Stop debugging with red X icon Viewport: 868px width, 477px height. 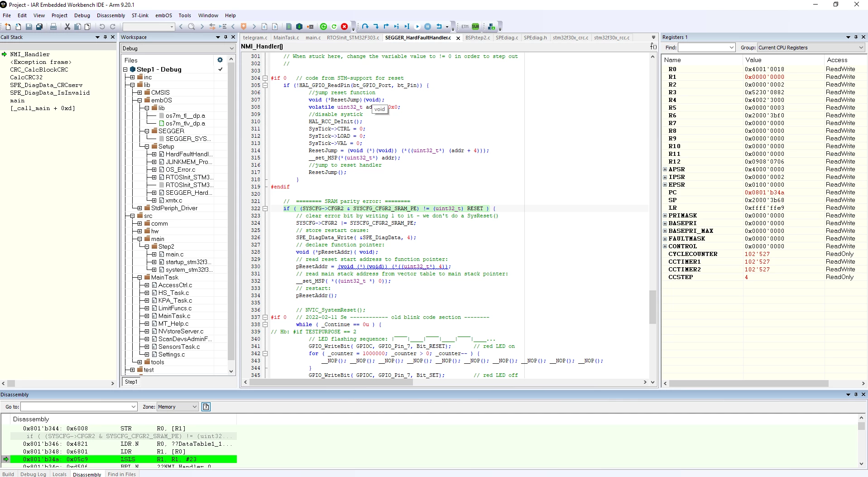pos(344,27)
